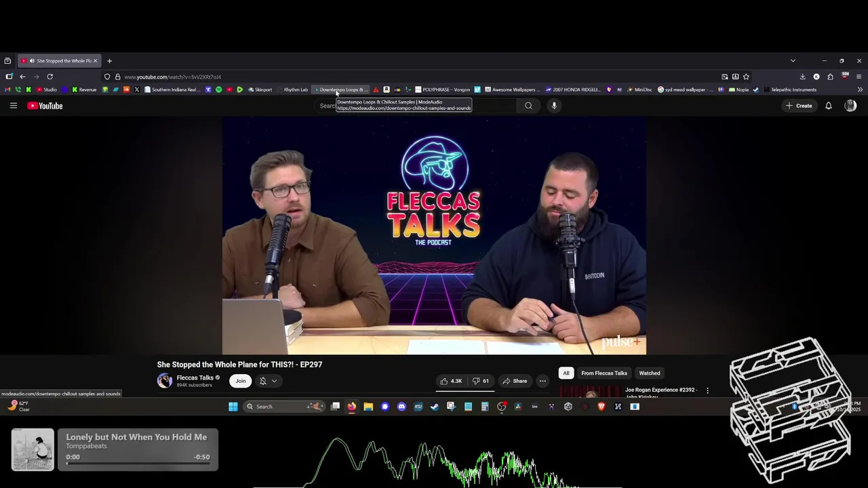Reload the page with refresh icon
This screenshot has width=868, height=488.
50,77
